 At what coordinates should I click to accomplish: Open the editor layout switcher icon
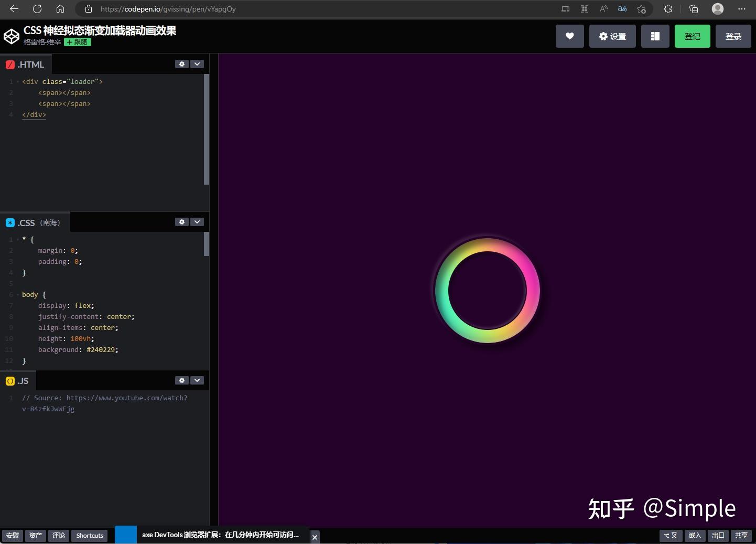click(655, 36)
